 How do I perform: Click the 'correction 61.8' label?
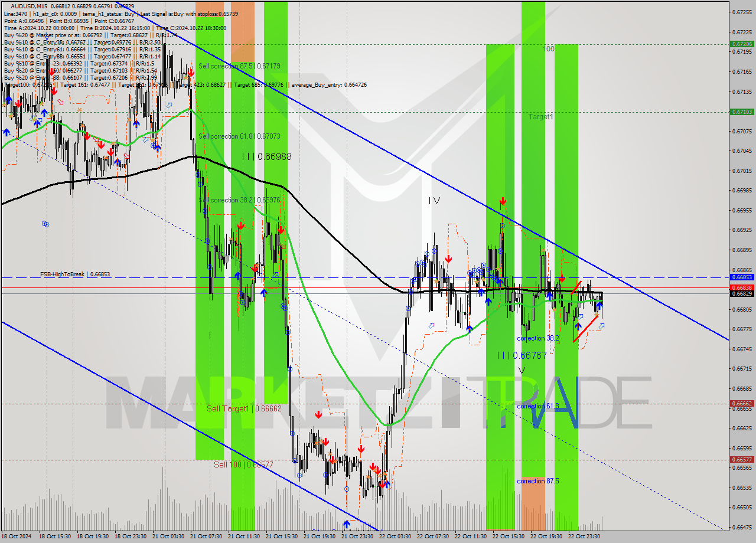pos(537,406)
